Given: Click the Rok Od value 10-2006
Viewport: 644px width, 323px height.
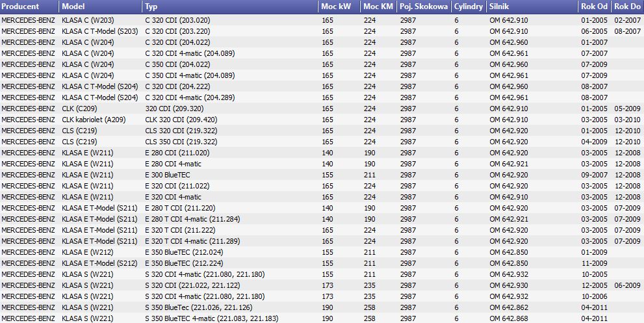Looking at the screenshot, I should (595, 297).
